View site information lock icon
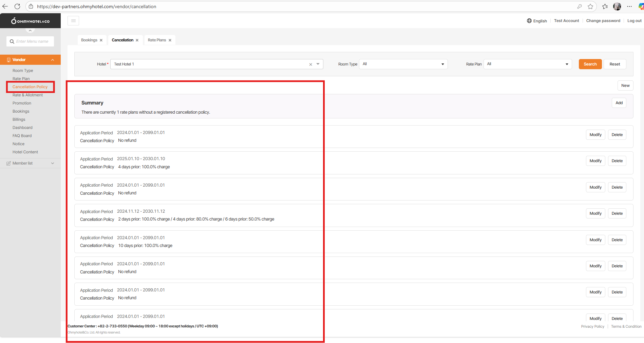 (31, 6)
